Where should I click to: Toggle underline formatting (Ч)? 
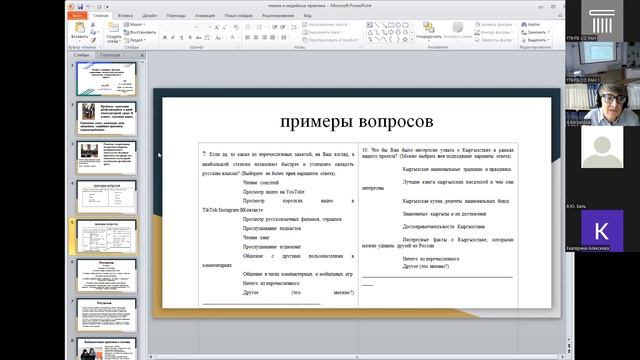click(x=181, y=38)
